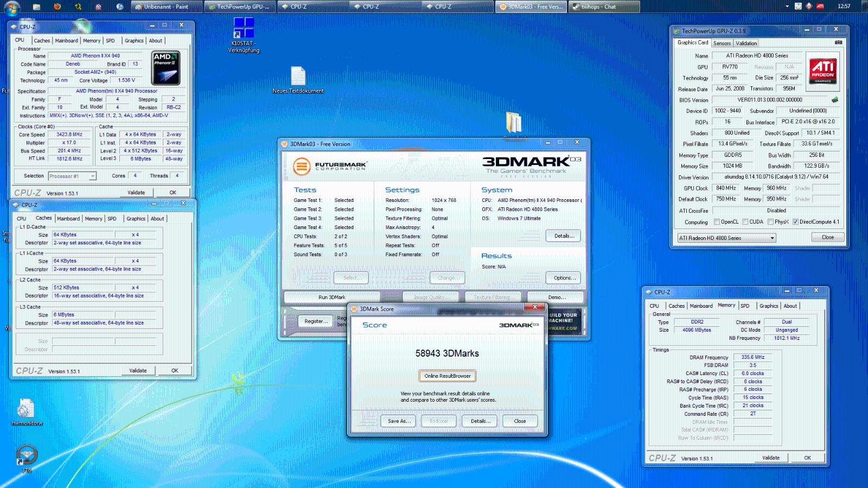Select the desktop folder icon above 3DMark window
This screenshot has height=488, width=868.
(513, 123)
